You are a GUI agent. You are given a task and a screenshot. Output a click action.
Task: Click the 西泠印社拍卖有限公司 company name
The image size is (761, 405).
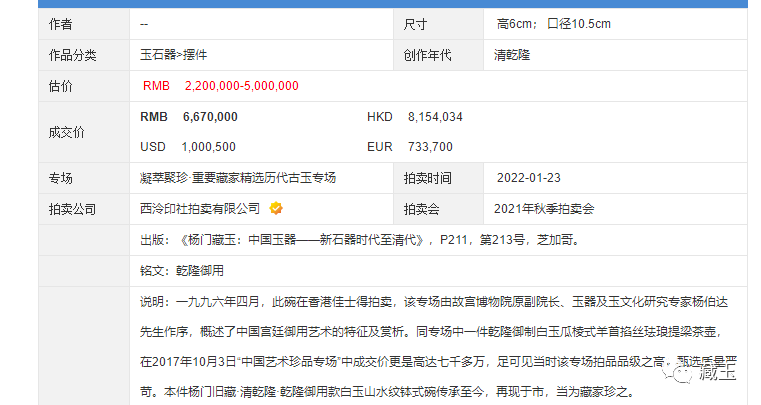coord(200,209)
